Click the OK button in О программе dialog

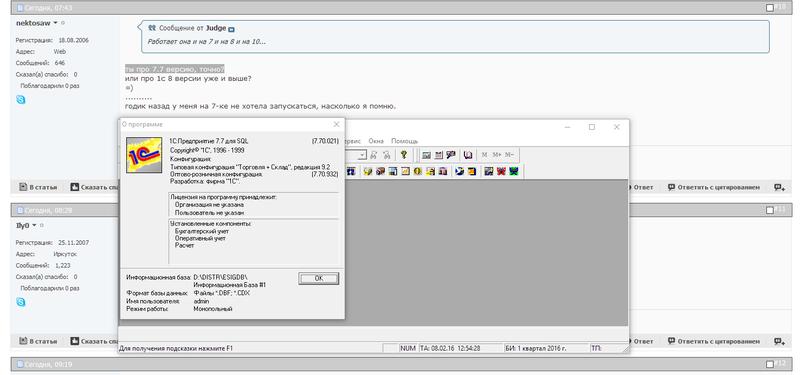318,279
